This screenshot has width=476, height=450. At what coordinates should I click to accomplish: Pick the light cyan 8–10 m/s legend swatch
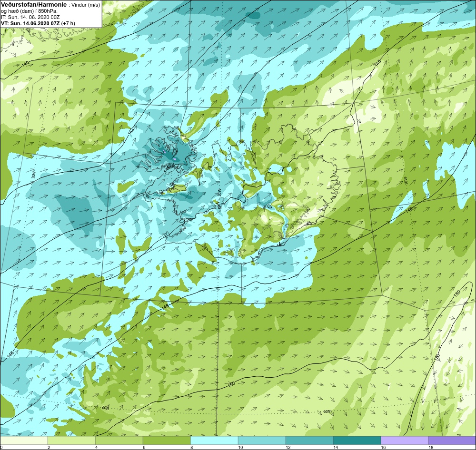214,440
